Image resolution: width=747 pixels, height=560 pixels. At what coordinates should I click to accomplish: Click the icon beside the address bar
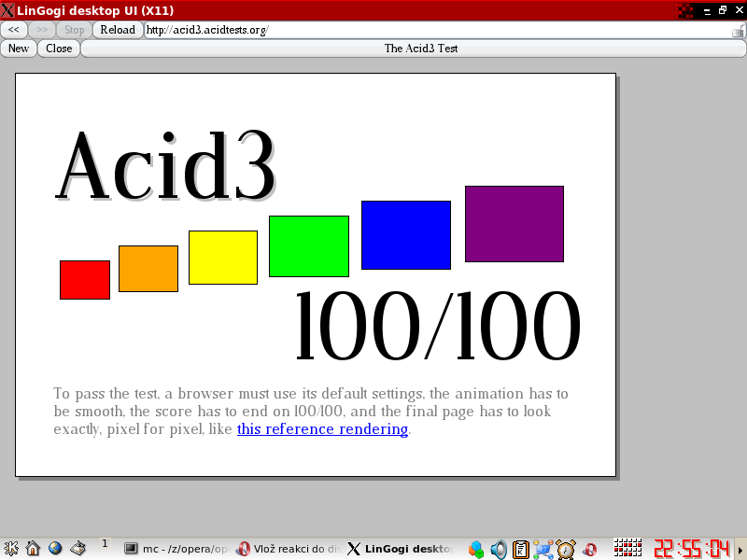738,32
